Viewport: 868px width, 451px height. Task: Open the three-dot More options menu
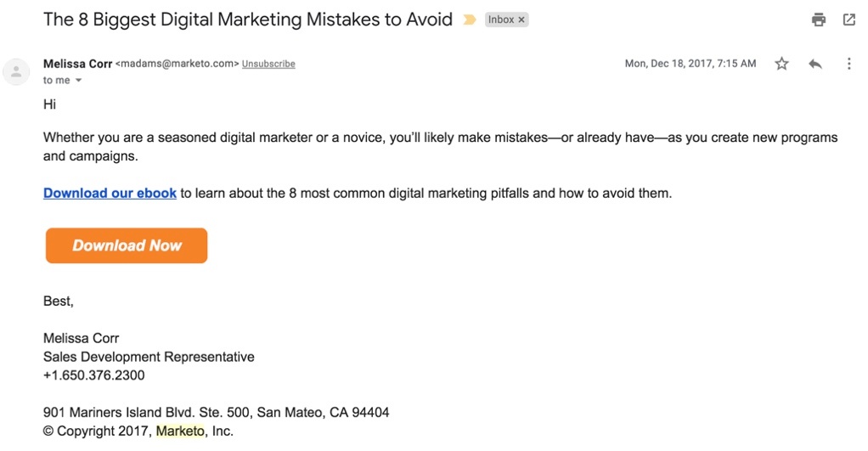point(848,64)
